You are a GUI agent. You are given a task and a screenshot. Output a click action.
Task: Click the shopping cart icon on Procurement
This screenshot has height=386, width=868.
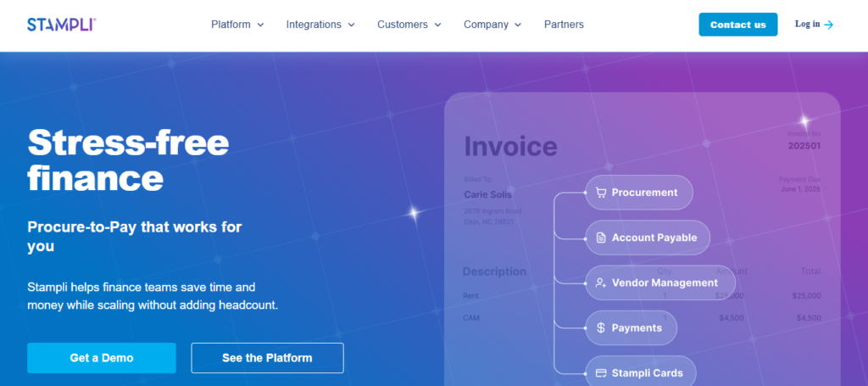coord(601,193)
